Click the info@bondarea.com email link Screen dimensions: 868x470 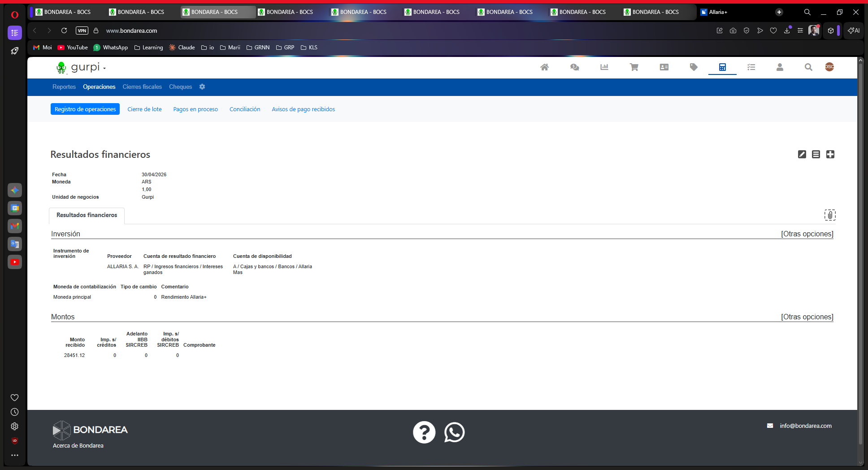click(x=806, y=426)
